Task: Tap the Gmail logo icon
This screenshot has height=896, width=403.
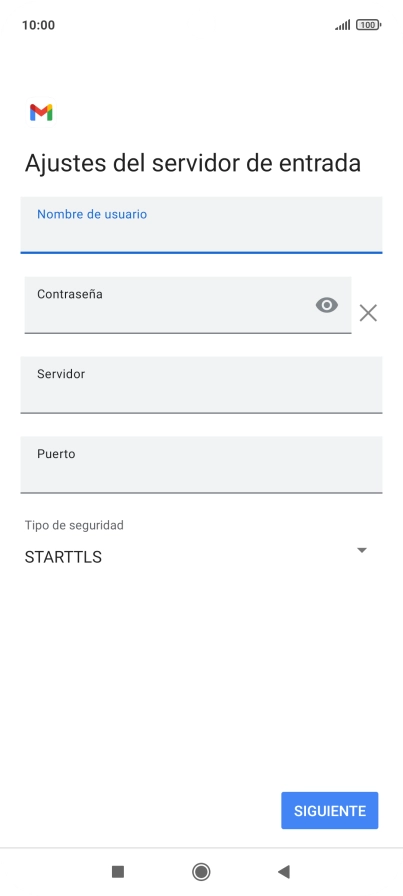Action: coord(41,113)
